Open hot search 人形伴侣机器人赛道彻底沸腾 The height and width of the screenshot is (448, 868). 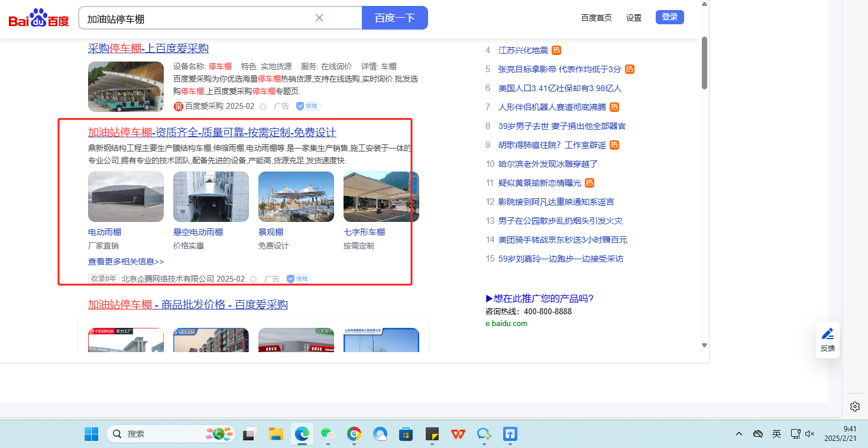tap(552, 107)
